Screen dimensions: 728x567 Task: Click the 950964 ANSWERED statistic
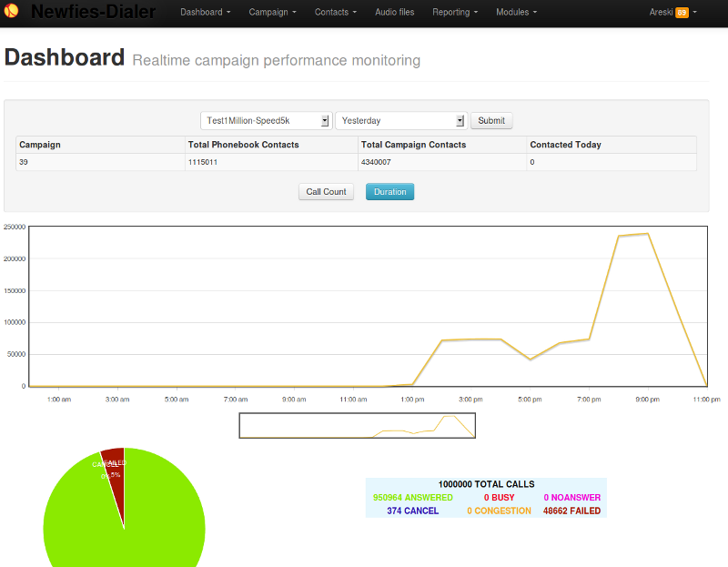(x=413, y=497)
